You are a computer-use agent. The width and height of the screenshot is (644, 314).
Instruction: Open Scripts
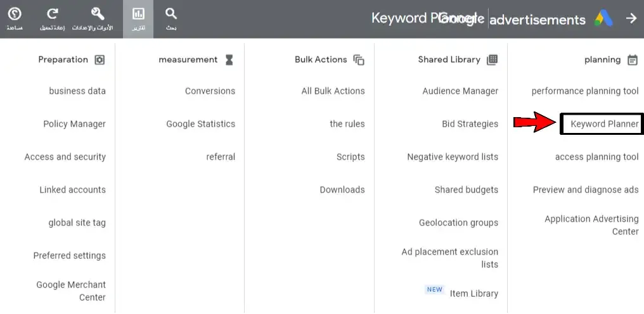point(351,157)
